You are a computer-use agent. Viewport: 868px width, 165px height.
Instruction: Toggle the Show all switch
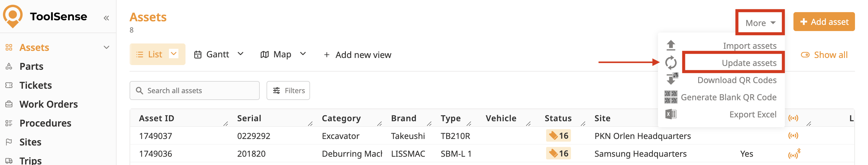click(805, 55)
